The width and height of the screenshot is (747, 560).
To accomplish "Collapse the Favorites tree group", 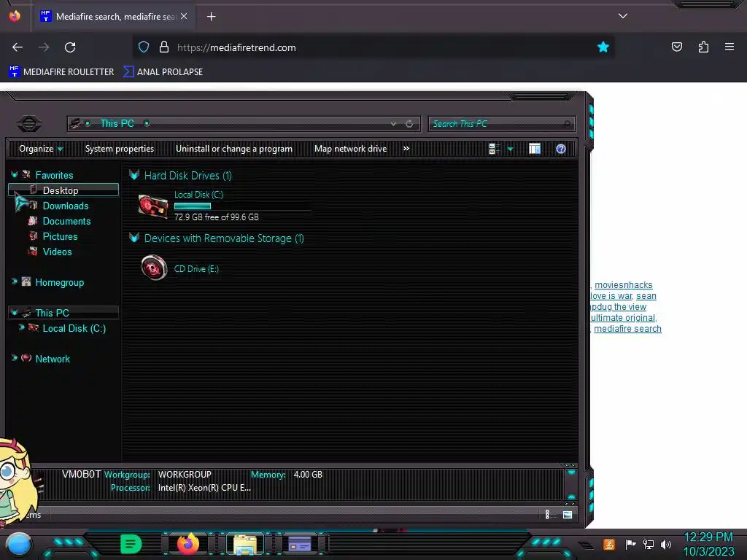I will pos(15,175).
